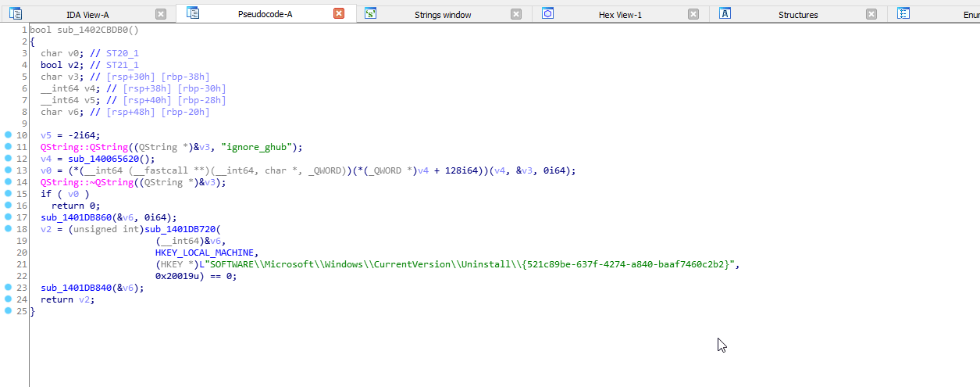
Task: Switch to the IDA View-A tab
Action: pyautogui.click(x=87, y=14)
